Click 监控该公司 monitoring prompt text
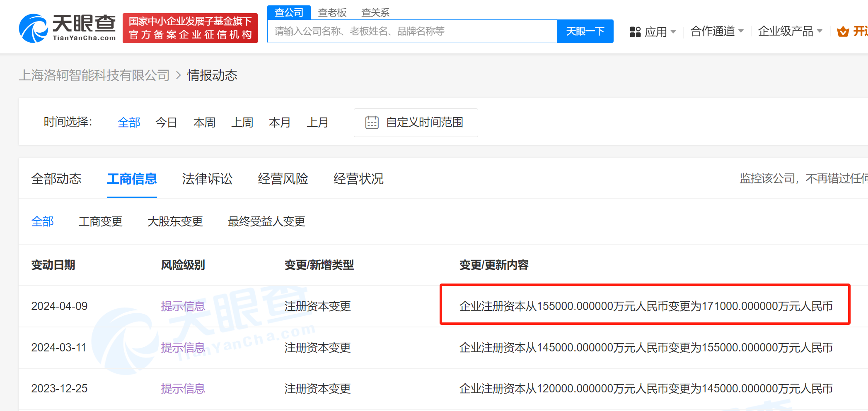 (803, 178)
